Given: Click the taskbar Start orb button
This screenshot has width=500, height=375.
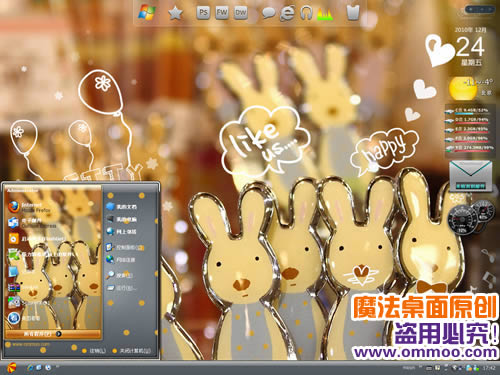Looking at the screenshot, I should [11, 368].
